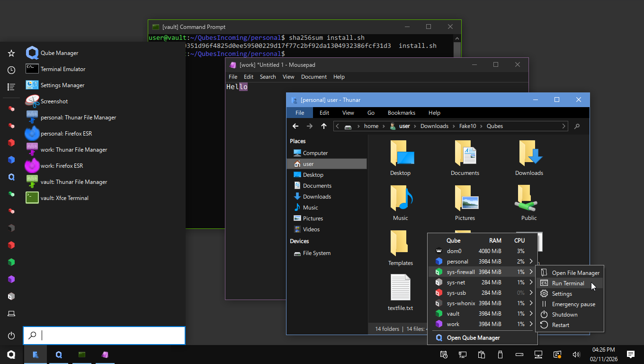Show favorites via the star sidebar icon
This screenshot has width=644, height=364.
tap(11, 54)
